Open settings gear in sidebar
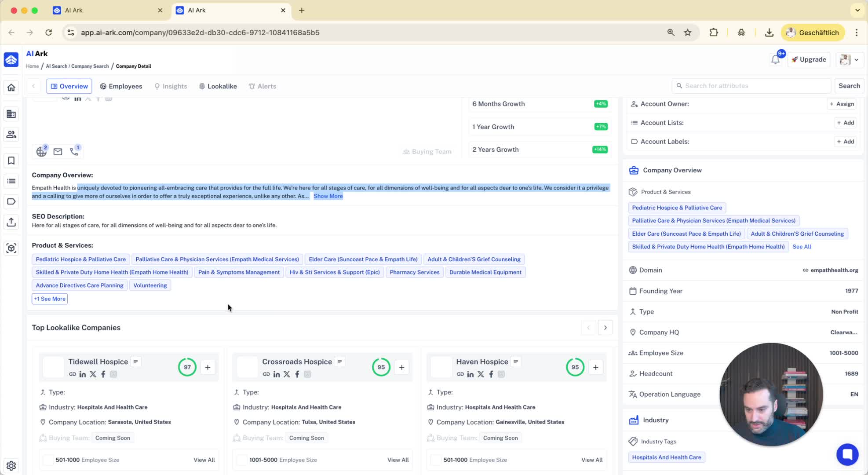This screenshot has width=868, height=475. tap(11, 465)
